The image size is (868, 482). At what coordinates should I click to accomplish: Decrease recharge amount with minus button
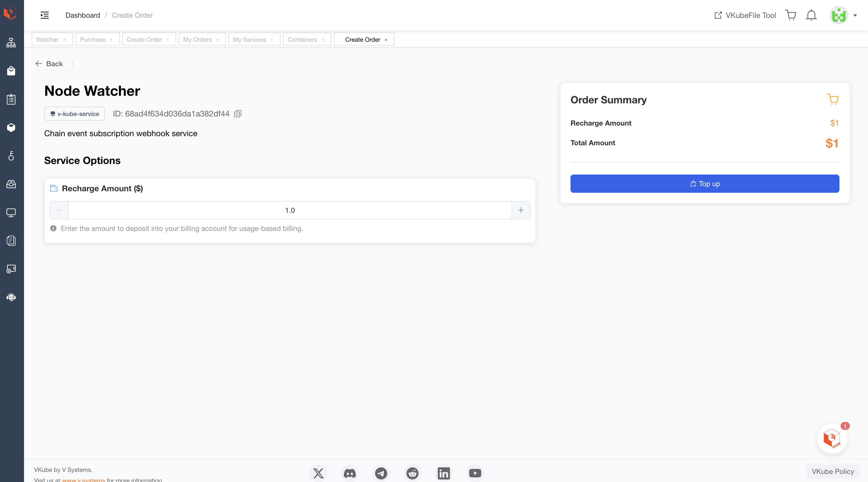point(59,210)
